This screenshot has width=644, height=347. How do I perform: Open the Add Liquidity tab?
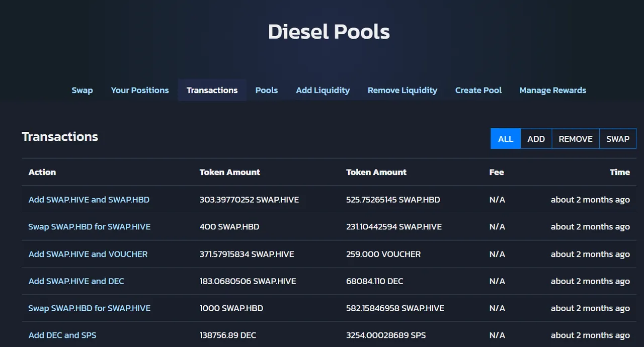pyautogui.click(x=323, y=90)
